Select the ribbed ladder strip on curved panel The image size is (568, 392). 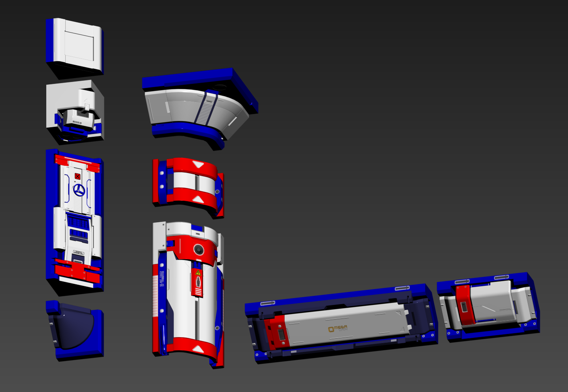(205, 107)
